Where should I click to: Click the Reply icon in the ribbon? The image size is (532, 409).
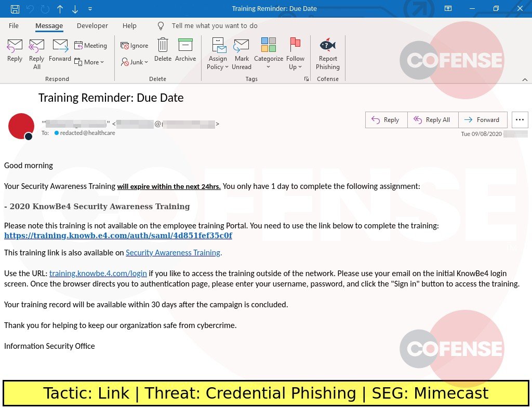[15, 50]
